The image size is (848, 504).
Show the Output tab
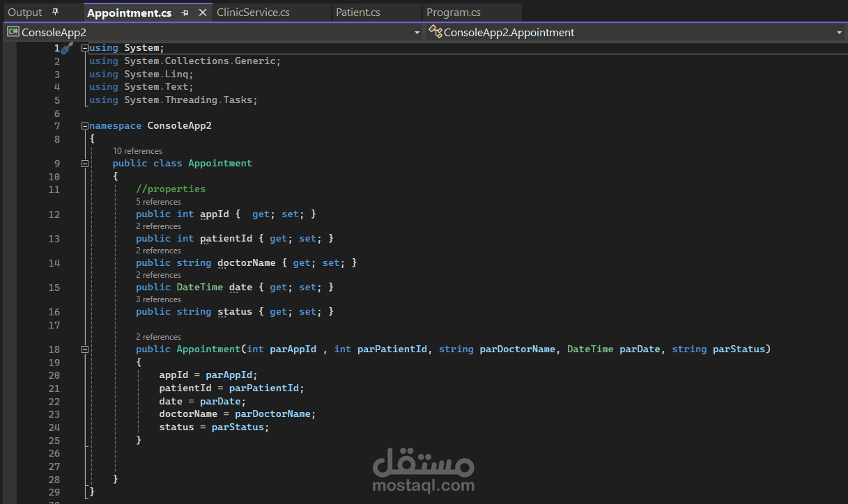[25, 13]
